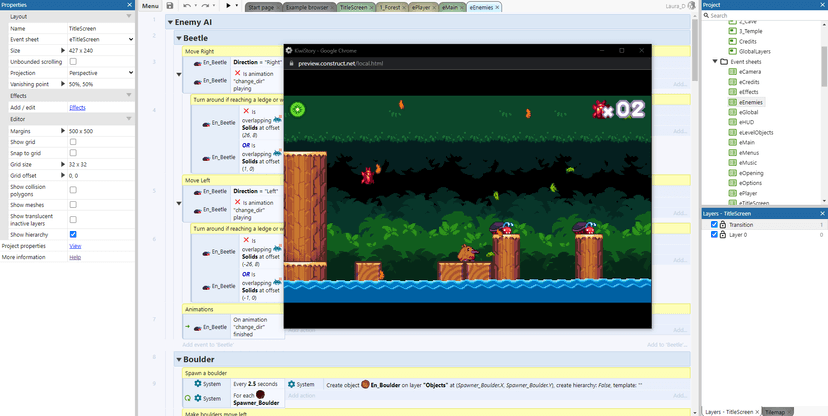Image resolution: width=828 pixels, height=416 pixels.
Task: Click the Chrome lock icon beside preview URL
Action: click(292, 63)
